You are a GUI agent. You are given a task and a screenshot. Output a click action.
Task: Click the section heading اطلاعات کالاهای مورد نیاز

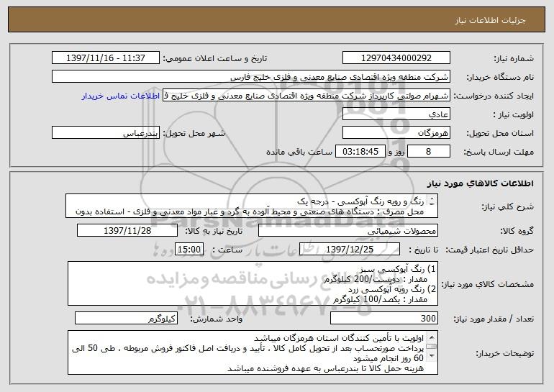click(x=480, y=183)
